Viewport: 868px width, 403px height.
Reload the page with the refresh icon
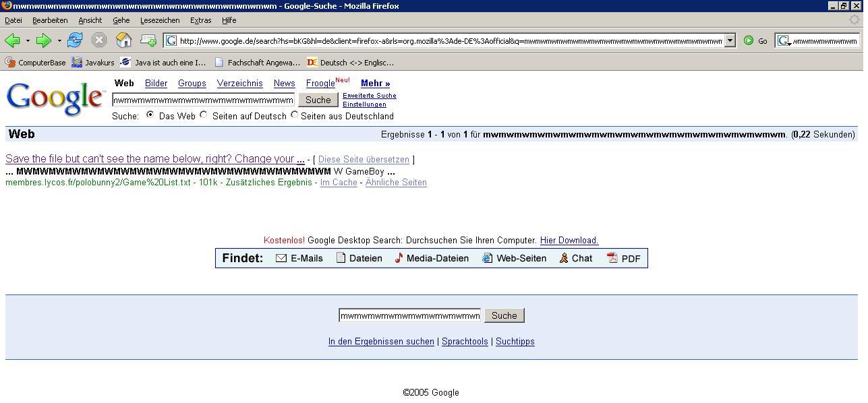74,40
